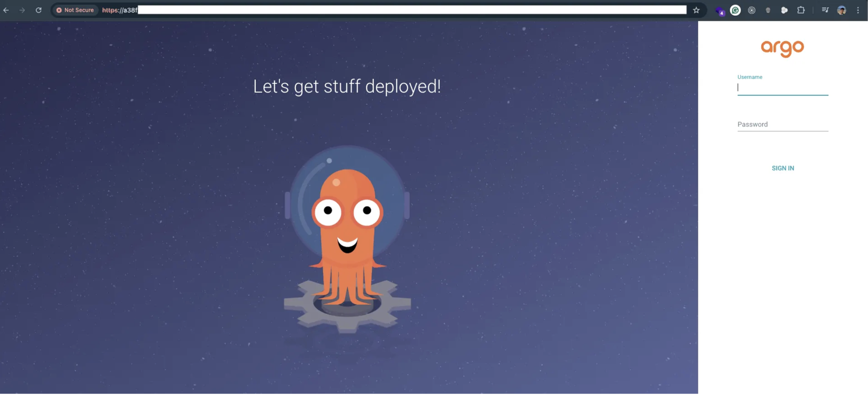Go forward with the browser arrow
The image size is (868, 395).
[22, 10]
